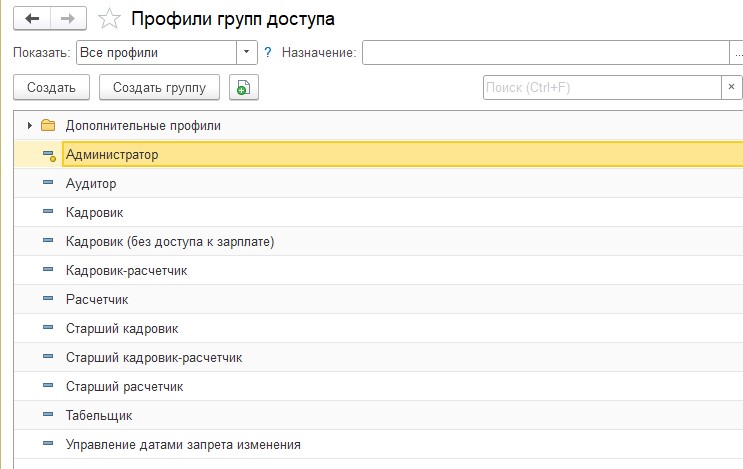The height and width of the screenshot is (469, 743).
Task: Click the Назначение input field
Action: 545,52
